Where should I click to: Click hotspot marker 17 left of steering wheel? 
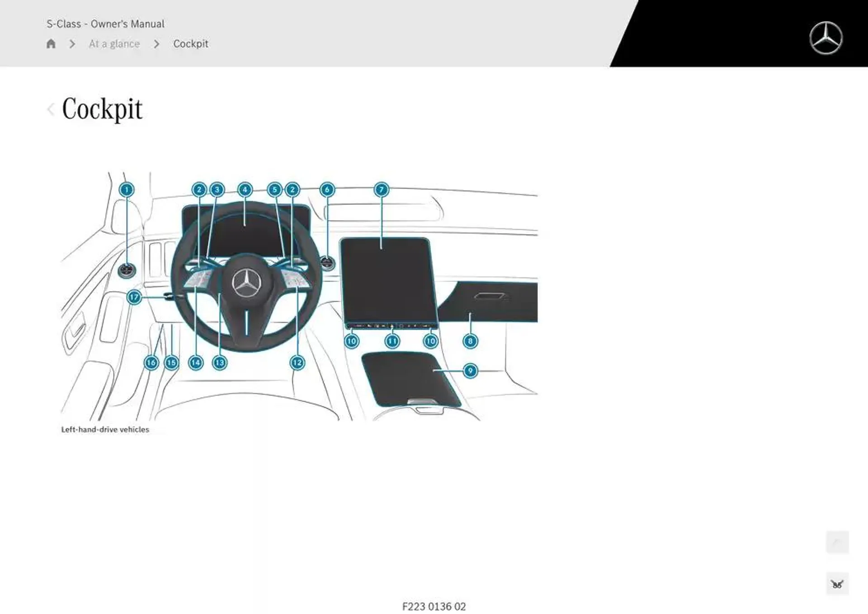pos(134,297)
